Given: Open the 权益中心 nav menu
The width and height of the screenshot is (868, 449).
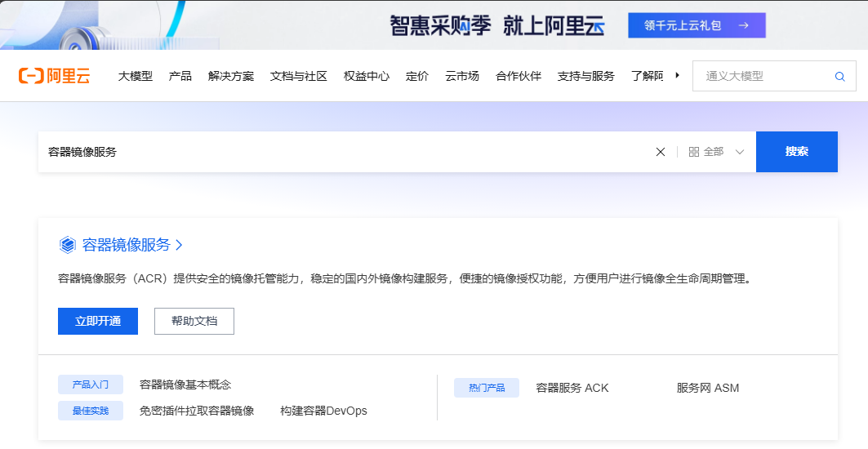Looking at the screenshot, I should point(367,77).
